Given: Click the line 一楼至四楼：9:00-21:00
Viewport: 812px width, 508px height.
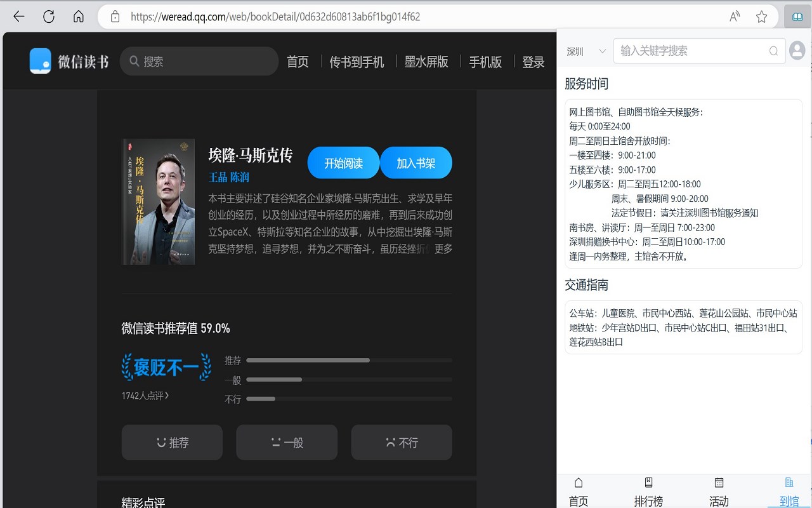Looking at the screenshot, I should (612, 155).
